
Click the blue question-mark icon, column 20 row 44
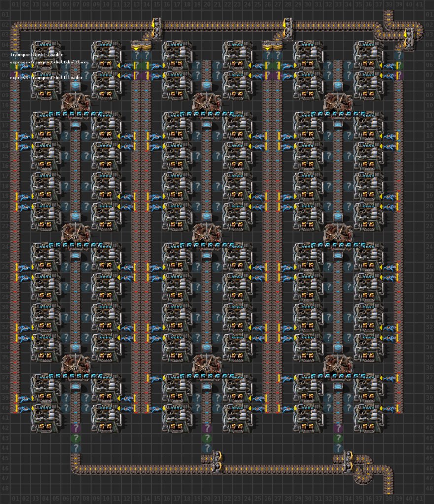(207, 448)
